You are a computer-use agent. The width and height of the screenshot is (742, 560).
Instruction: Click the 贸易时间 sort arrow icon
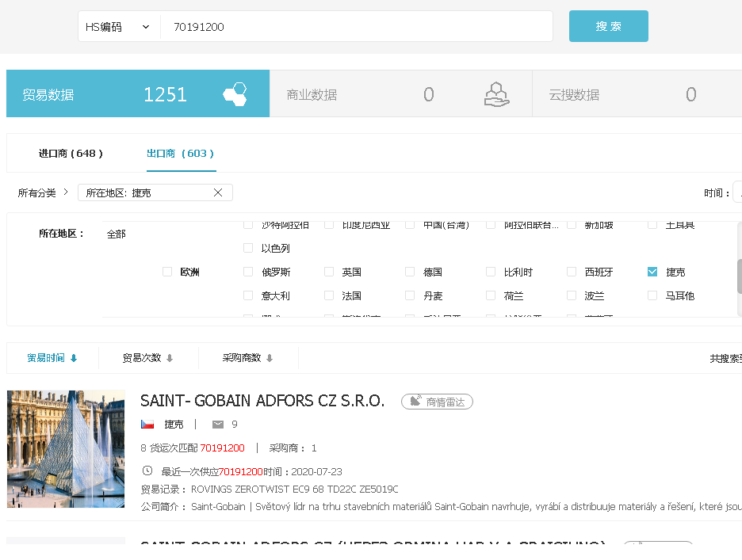74,359
